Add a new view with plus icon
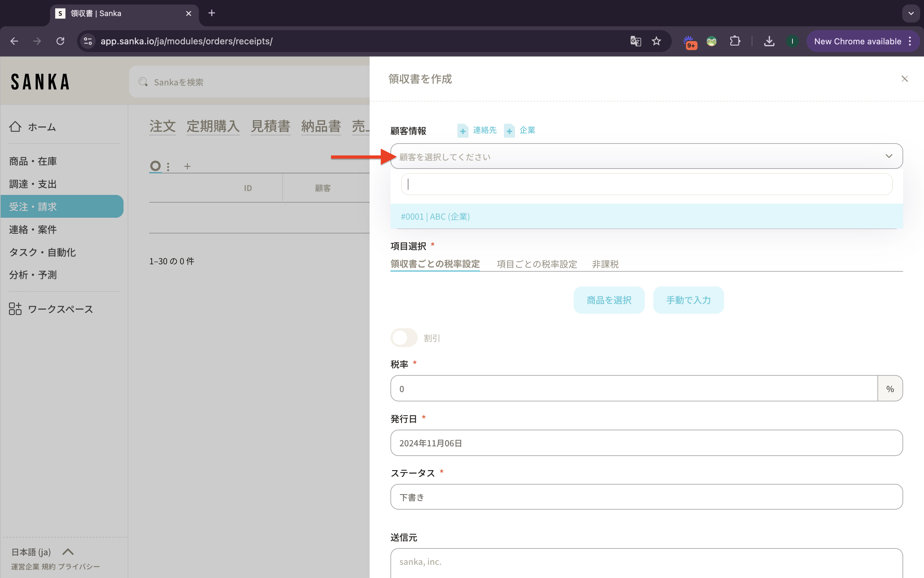Image resolution: width=924 pixels, height=578 pixels. point(187,166)
